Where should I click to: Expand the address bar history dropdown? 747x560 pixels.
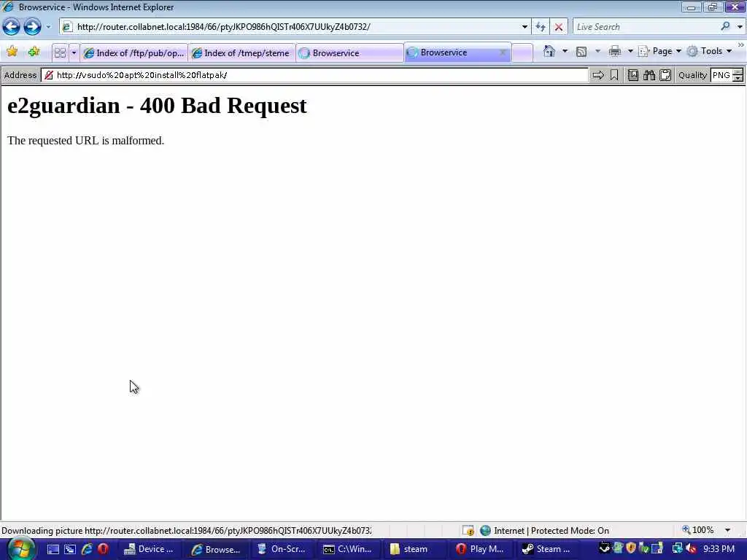[525, 27]
